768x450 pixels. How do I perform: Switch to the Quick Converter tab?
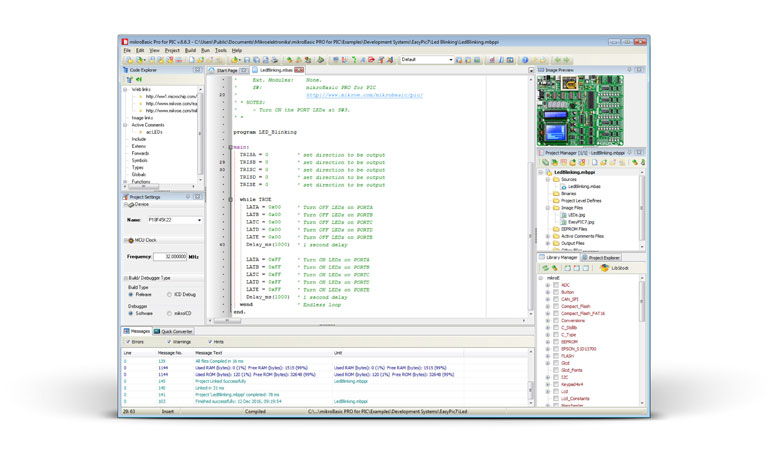(x=174, y=331)
